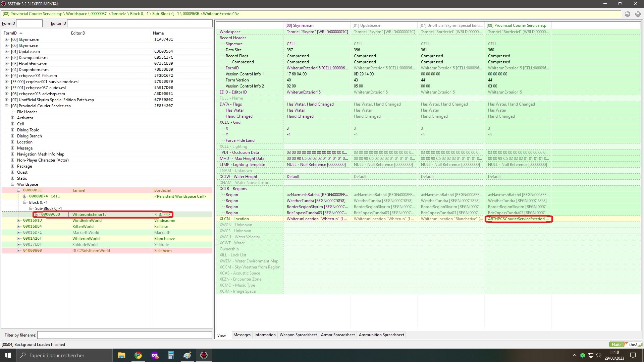The height and width of the screenshot is (362, 644).
Task: Open File Explorer from the taskbar
Action: (121, 355)
